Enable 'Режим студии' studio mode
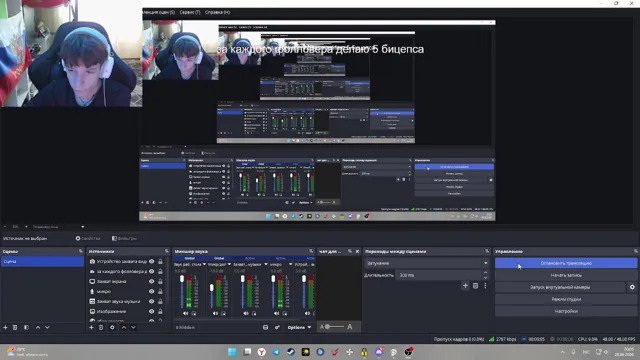This screenshot has width=640, height=360. [566, 299]
